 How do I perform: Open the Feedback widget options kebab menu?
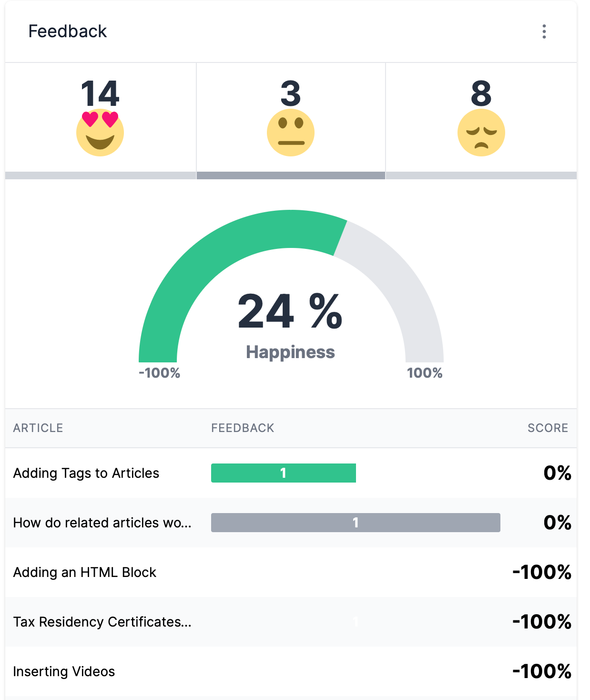(545, 32)
